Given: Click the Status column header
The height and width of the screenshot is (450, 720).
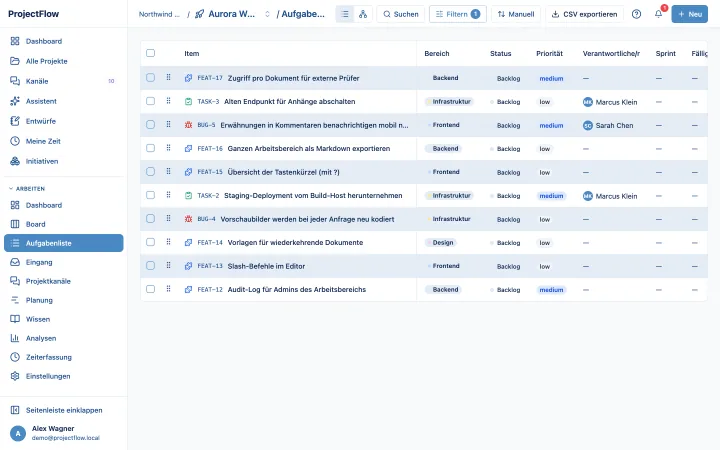Looking at the screenshot, I should 501,54.
